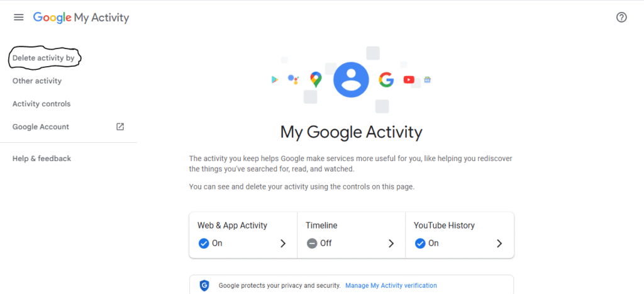644x294 pixels.
Task: Click the Web & App Activity On checkmark
Action: point(204,244)
